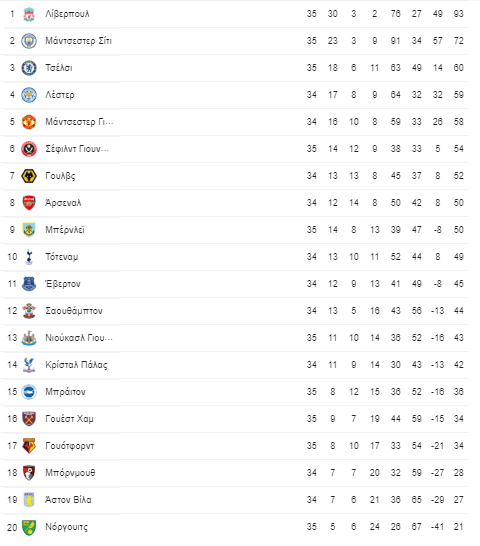The image size is (480, 546).
Task: Open the Μπέρνλεϊ team page
Action: 65,230
